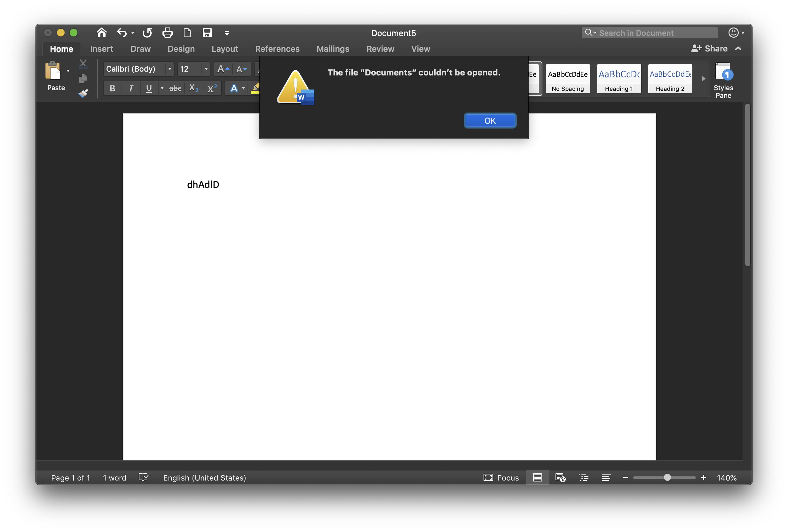Click the Share button
This screenshot has width=788, height=532.
click(x=709, y=49)
